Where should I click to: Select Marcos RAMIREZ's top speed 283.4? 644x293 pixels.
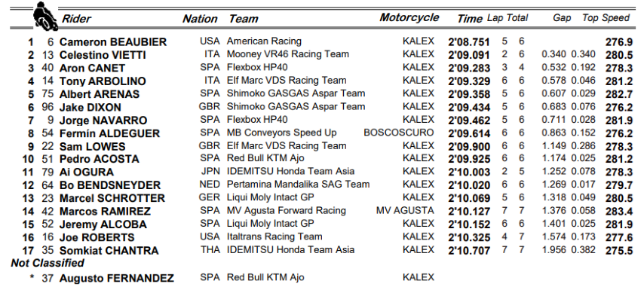pyautogui.click(x=619, y=212)
